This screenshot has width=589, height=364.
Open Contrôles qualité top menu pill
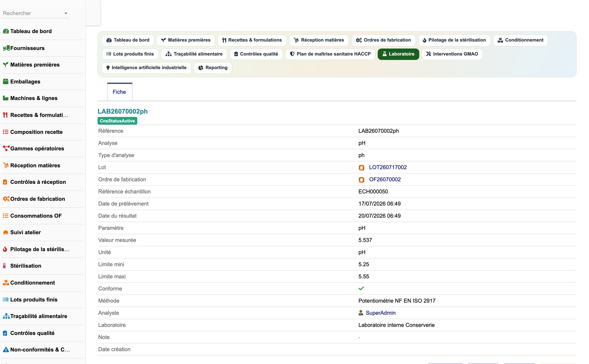256,54
